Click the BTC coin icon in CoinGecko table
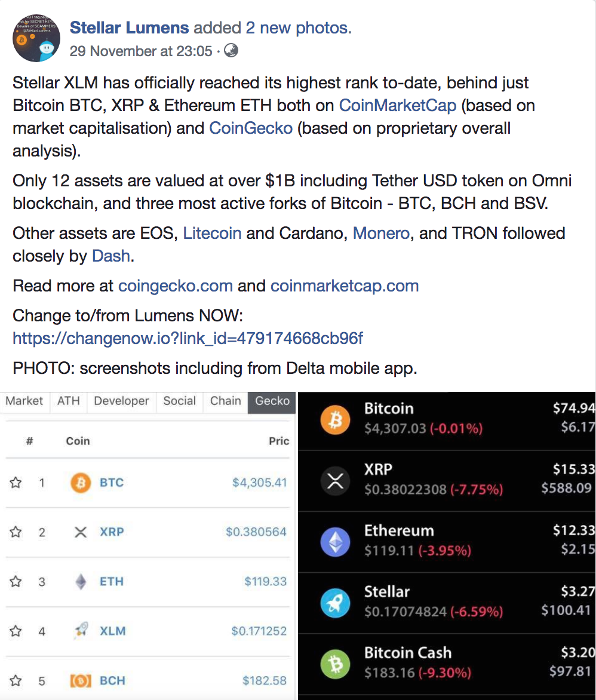This screenshot has width=596, height=700. (x=81, y=483)
